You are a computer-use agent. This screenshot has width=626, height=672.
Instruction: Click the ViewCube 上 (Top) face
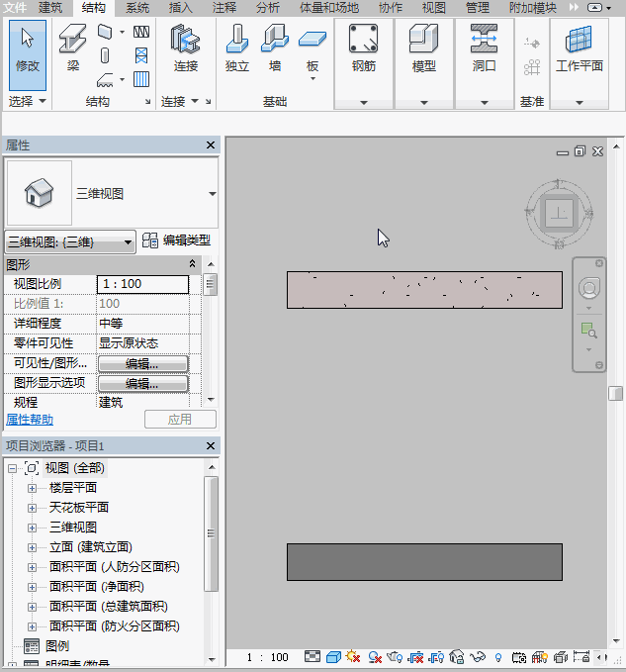tap(559, 213)
